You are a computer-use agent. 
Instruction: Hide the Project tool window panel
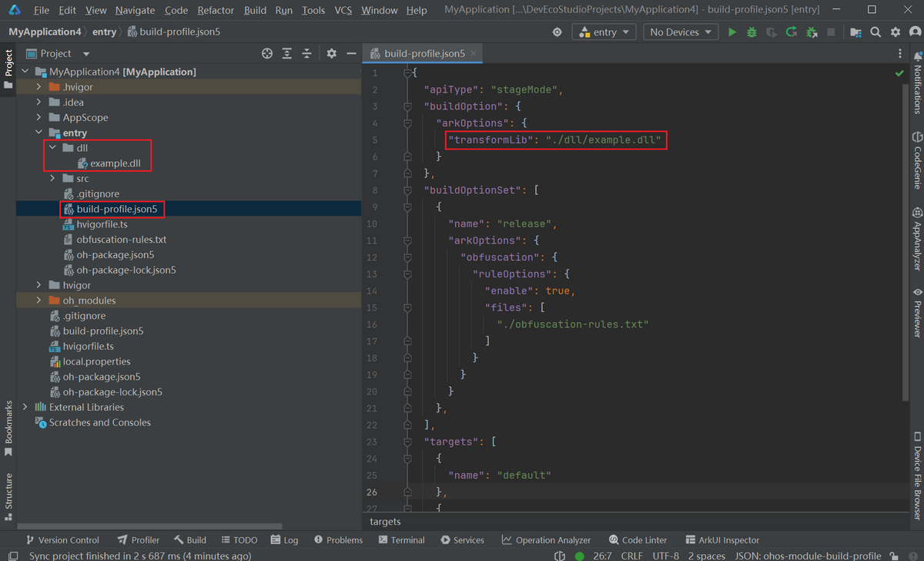click(351, 53)
